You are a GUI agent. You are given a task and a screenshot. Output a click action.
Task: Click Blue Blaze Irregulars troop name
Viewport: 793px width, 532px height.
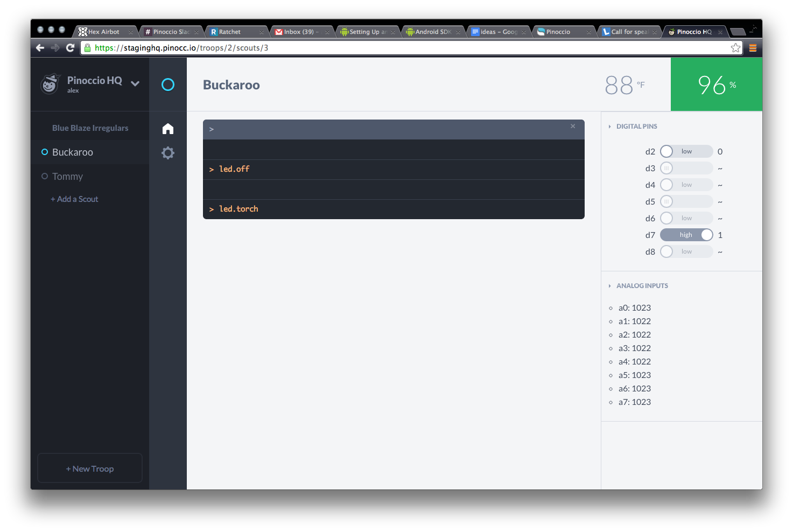tap(90, 128)
